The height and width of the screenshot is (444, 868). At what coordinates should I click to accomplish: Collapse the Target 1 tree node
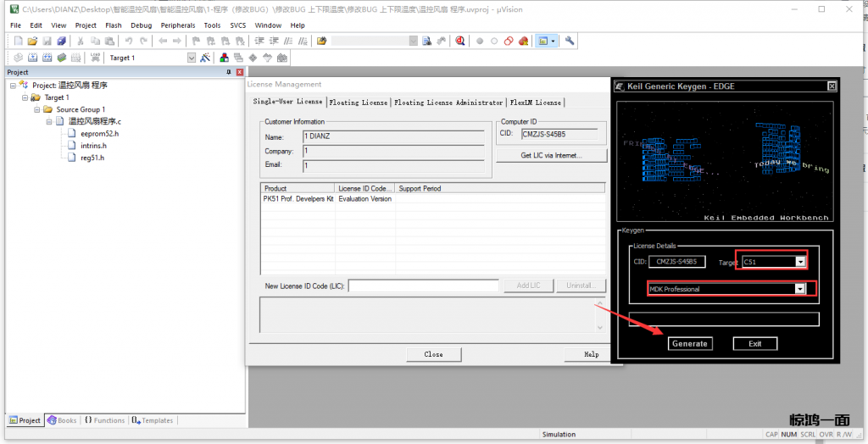pos(24,97)
